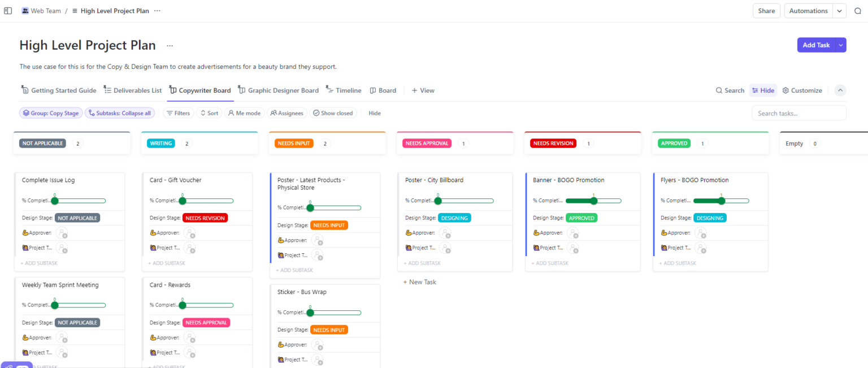
Task: Open the Filters options
Action: click(x=178, y=112)
